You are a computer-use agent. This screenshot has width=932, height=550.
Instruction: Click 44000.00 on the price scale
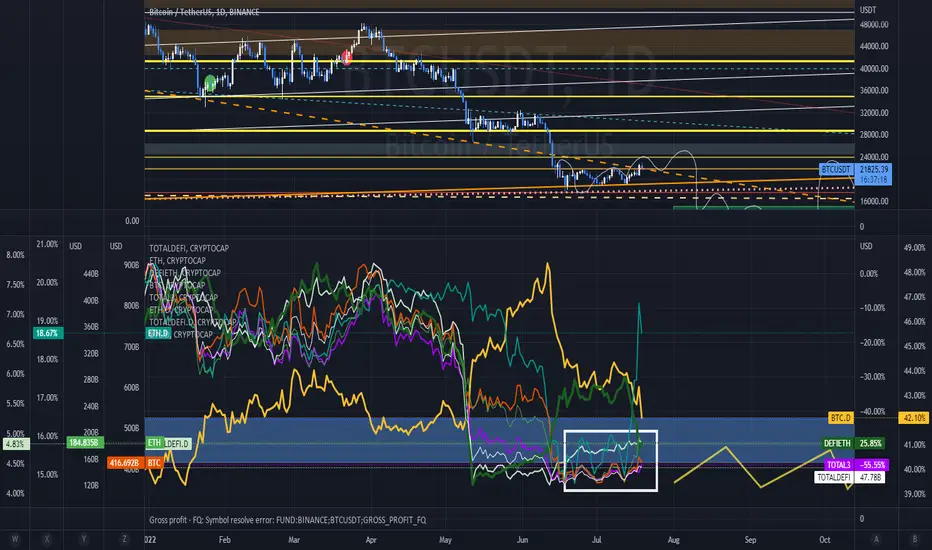pyautogui.click(x=874, y=46)
